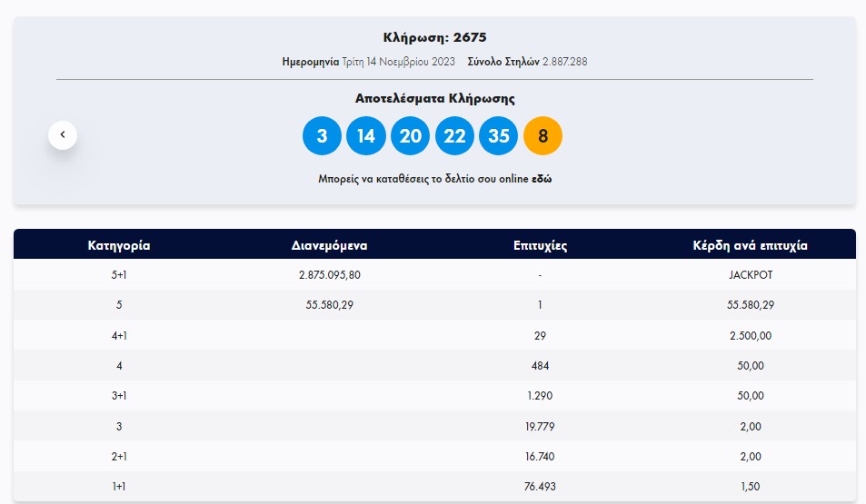Click the 'Κλήρωση: 2675' draw title
The width and height of the screenshot is (866, 504).
434,37
